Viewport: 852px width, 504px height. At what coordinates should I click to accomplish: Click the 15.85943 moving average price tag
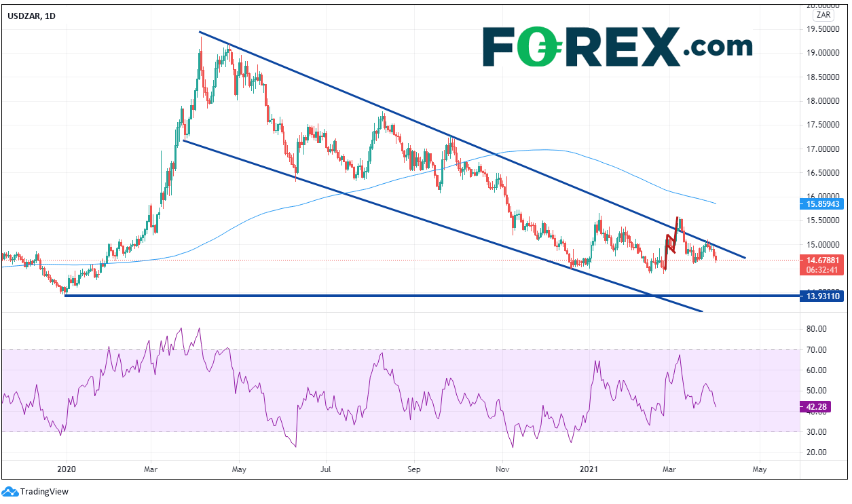[823, 203]
